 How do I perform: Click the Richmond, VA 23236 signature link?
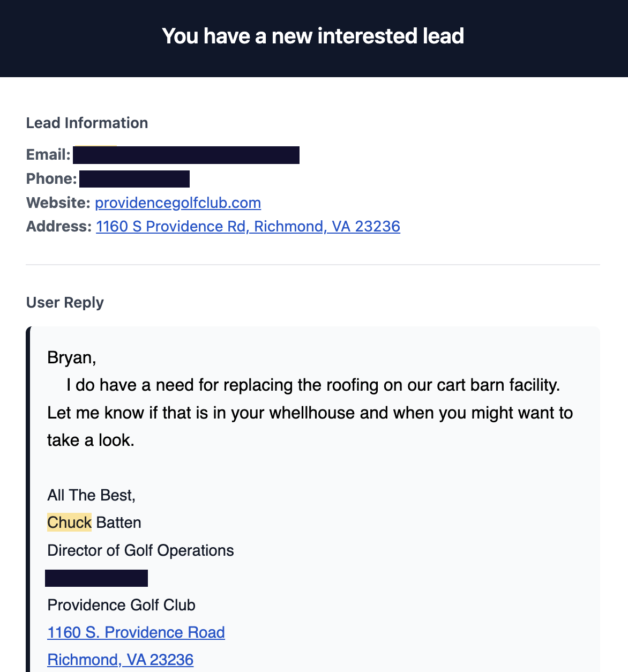tap(121, 660)
